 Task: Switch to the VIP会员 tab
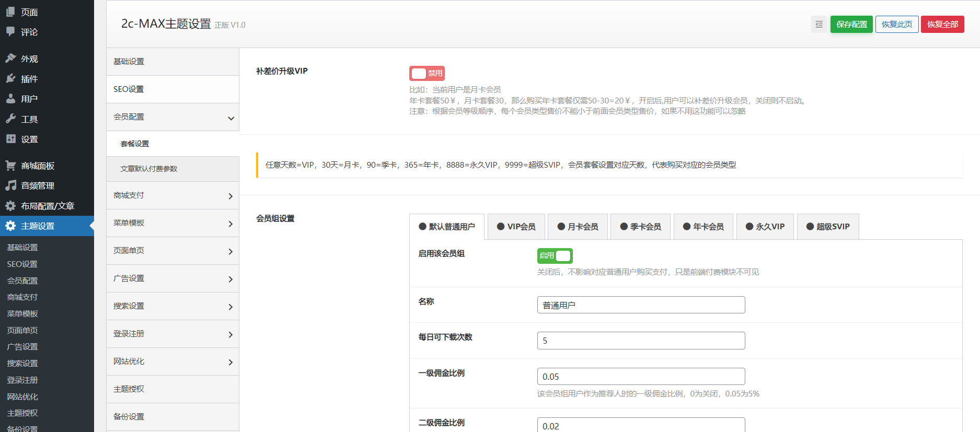pos(516,227)
